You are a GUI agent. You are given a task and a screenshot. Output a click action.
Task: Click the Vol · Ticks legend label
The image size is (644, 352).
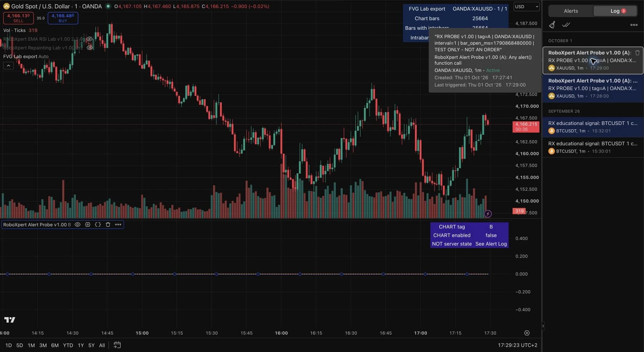(x=14, y=30)
